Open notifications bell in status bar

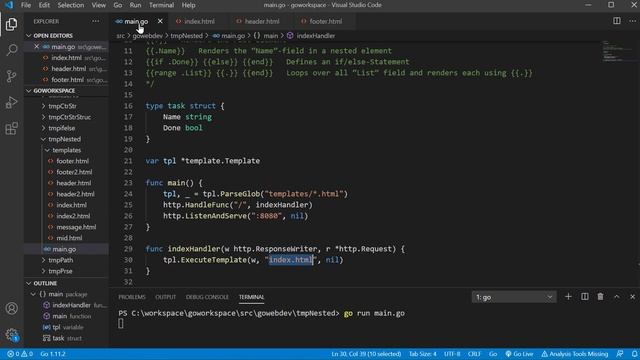(x=635, y=354)
